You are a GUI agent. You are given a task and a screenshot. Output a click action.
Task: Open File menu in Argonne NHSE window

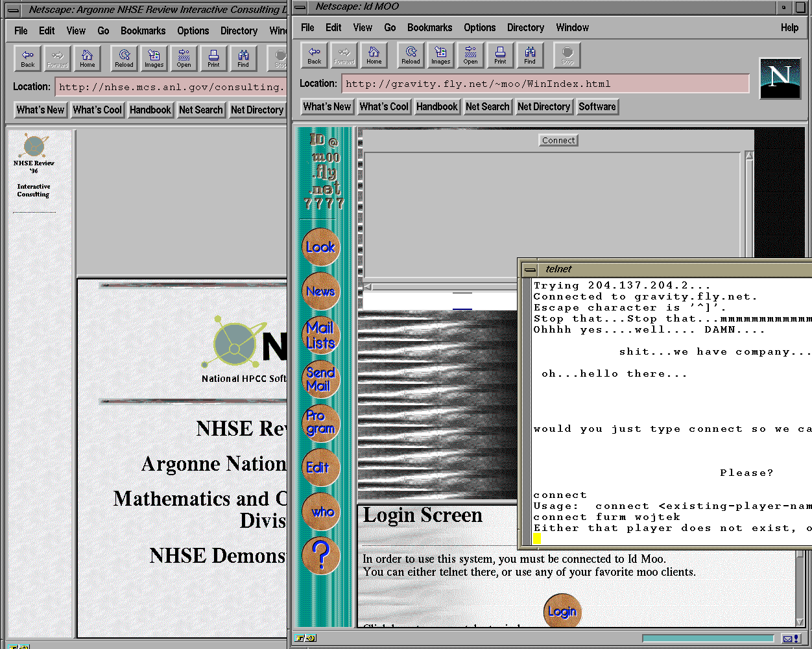(x=21, y=30)
